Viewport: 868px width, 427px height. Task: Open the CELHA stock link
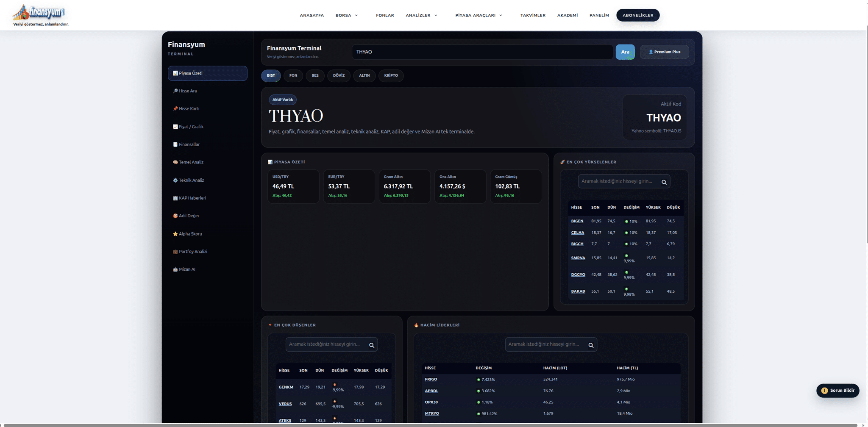pos(577,233)
